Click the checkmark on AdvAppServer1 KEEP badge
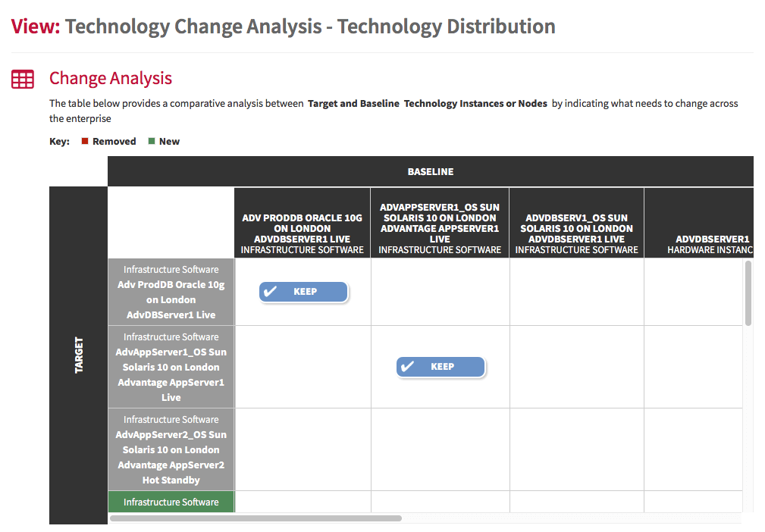The width and height of the screenshot is (765, 532). click(x=407, y=367)
